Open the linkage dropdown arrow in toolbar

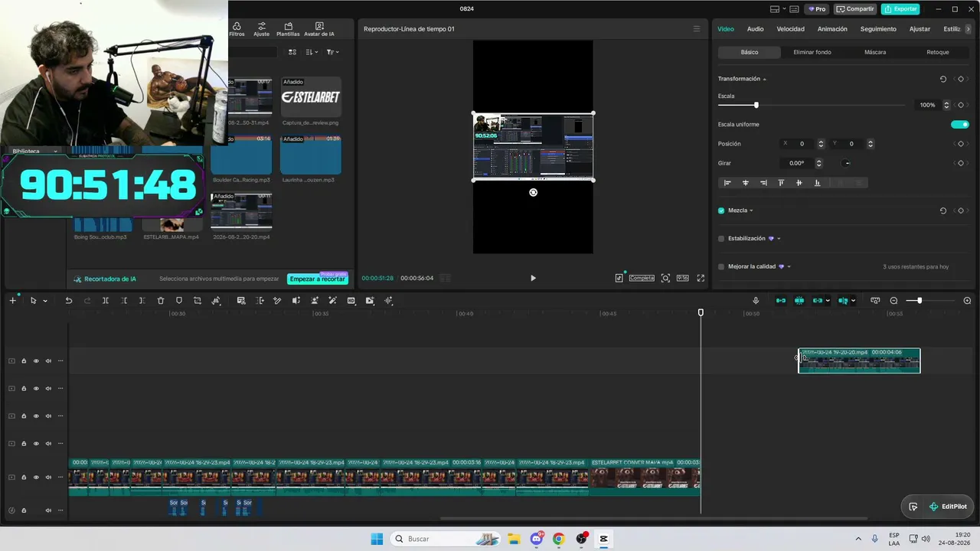pyautogui.click(x=828, y=302)
